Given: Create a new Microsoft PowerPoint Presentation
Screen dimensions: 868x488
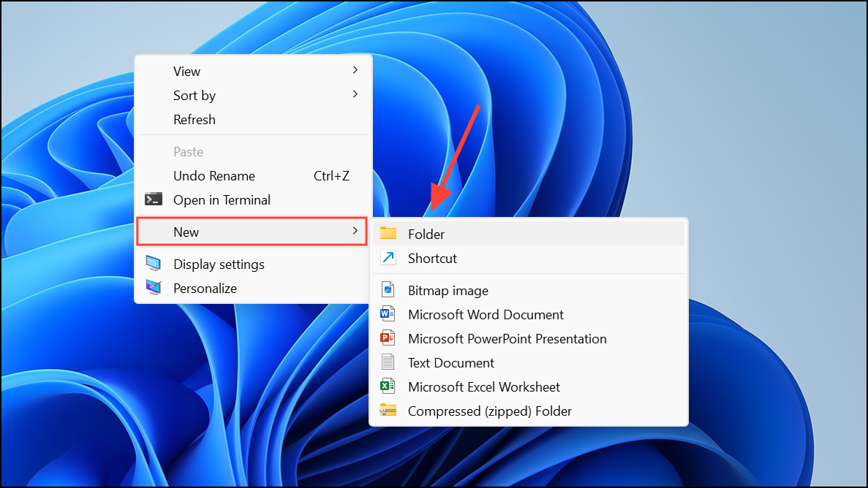Looking at the screenshot, I should (x=529, y=339).
